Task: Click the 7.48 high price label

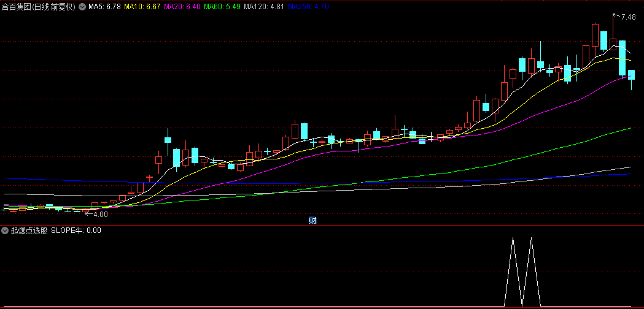Action: pyautogui.click(x=629, y=17)
